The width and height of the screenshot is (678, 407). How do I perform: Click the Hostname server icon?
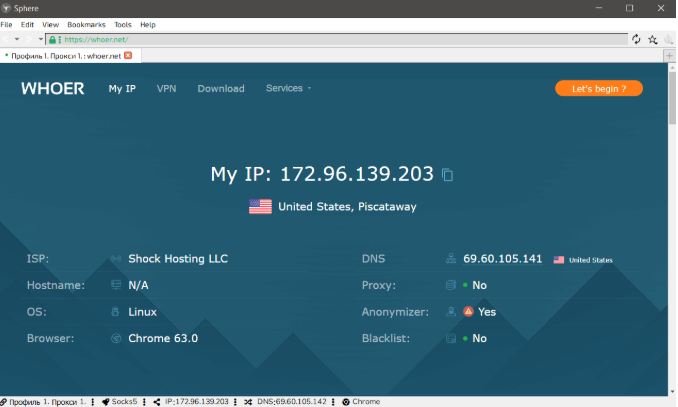(116, 285)
